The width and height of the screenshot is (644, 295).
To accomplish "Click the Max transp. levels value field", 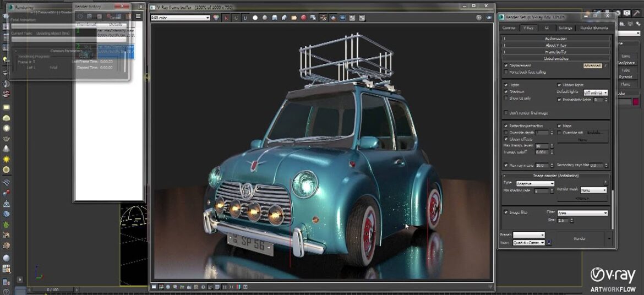I will (542, 146).
